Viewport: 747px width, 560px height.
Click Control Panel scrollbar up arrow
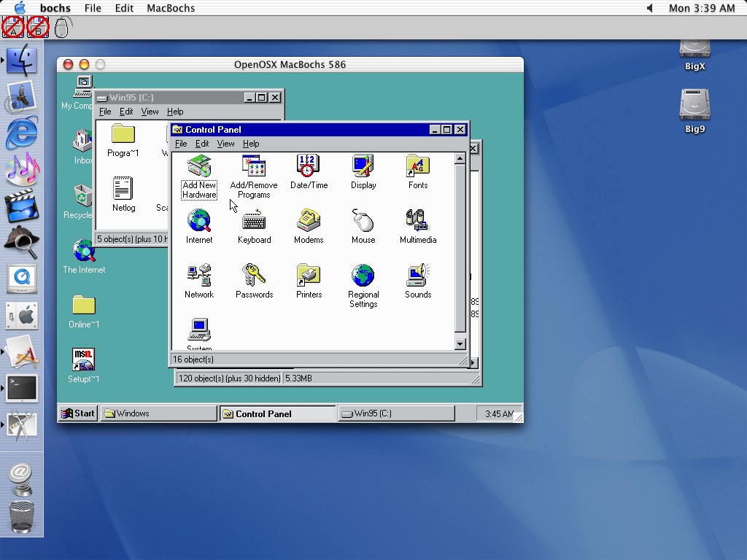pyautogui.click(x=460, y=158)
